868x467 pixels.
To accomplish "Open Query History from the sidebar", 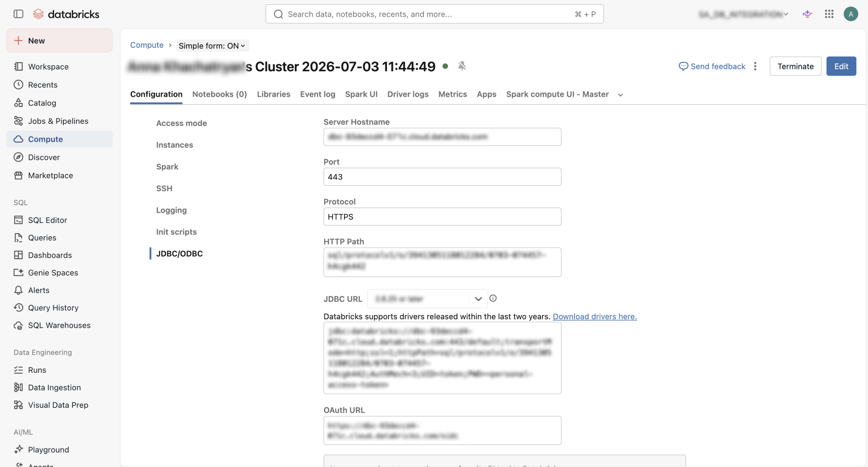I will point(59,308).
